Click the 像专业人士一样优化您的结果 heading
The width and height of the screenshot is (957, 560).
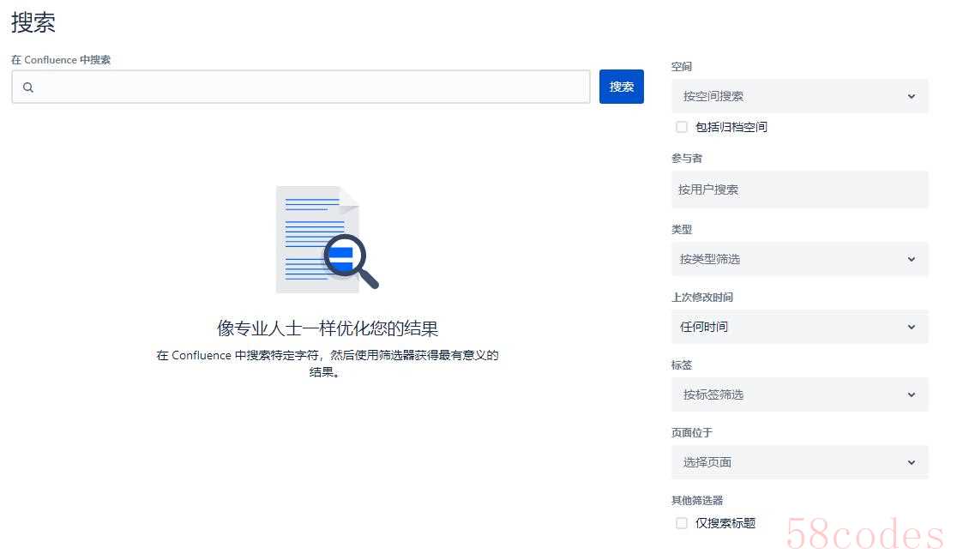click(x=328, y=328)
